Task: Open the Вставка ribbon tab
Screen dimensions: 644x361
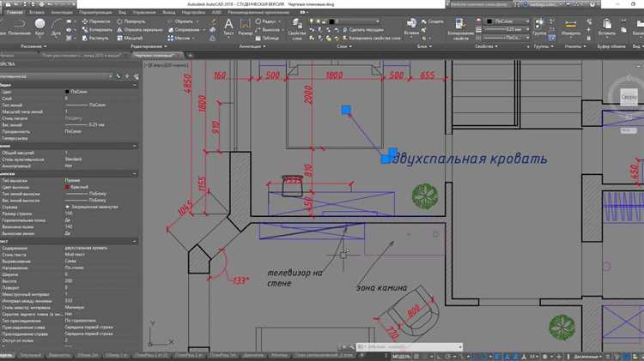Action: tap(37, 12)
